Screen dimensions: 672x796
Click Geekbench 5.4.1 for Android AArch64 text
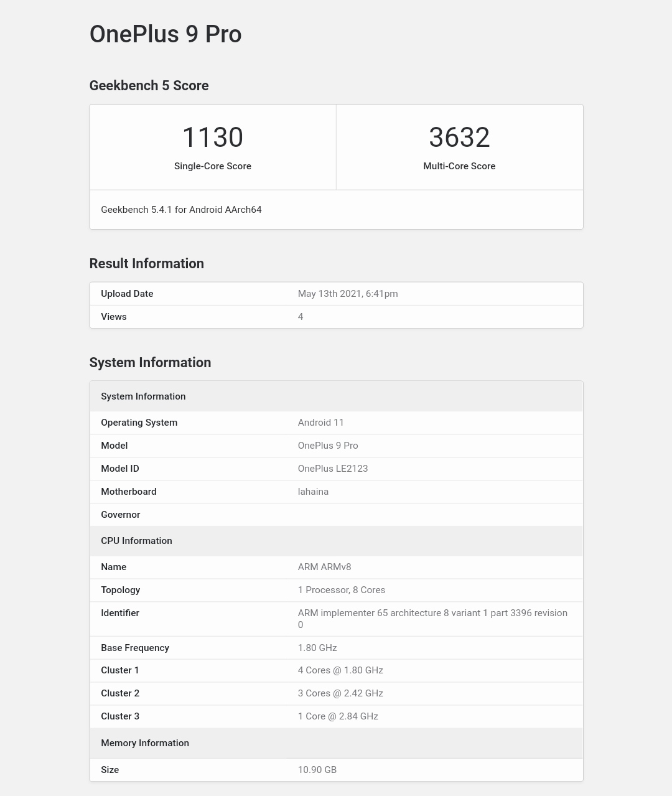point(181,210)
